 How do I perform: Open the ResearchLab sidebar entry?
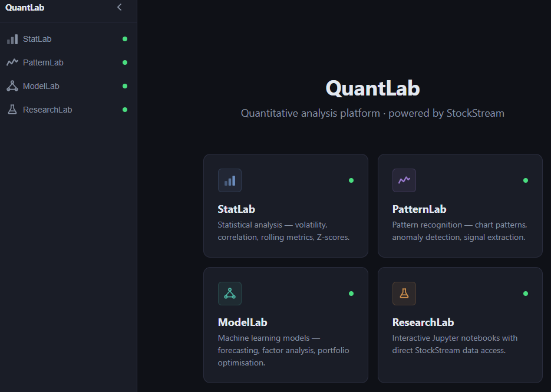click(47, 110)
